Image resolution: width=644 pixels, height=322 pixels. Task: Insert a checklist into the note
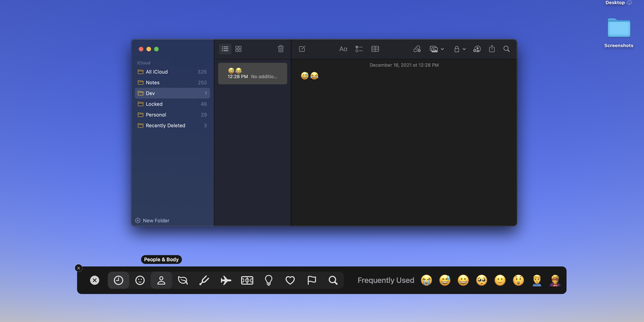pos(359,49)
